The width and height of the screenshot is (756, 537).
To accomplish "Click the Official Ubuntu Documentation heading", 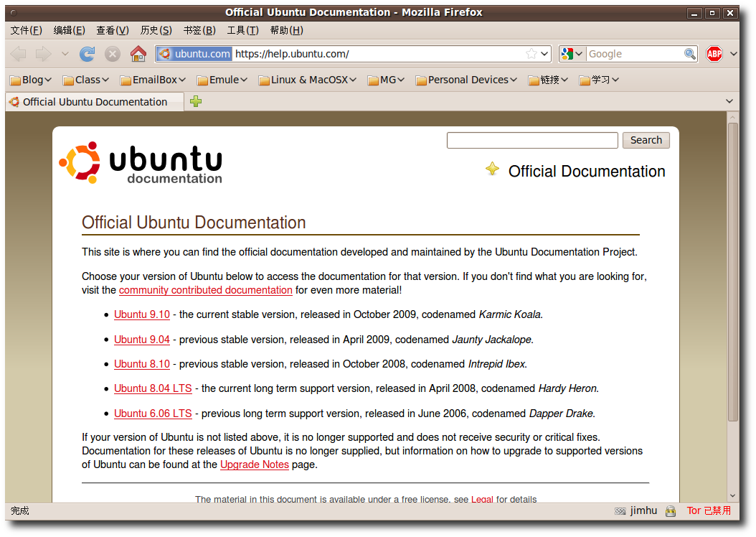I will [194, 223].
